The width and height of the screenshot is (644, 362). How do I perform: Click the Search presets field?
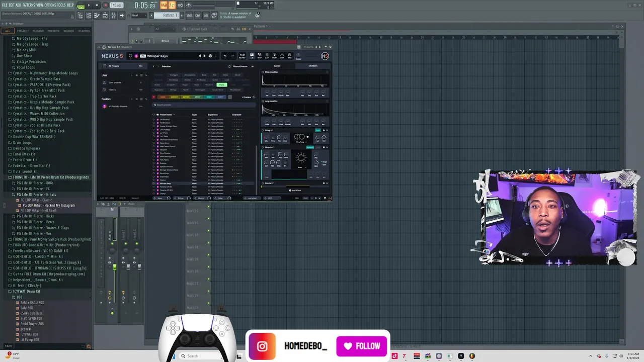tap(204, 105)
